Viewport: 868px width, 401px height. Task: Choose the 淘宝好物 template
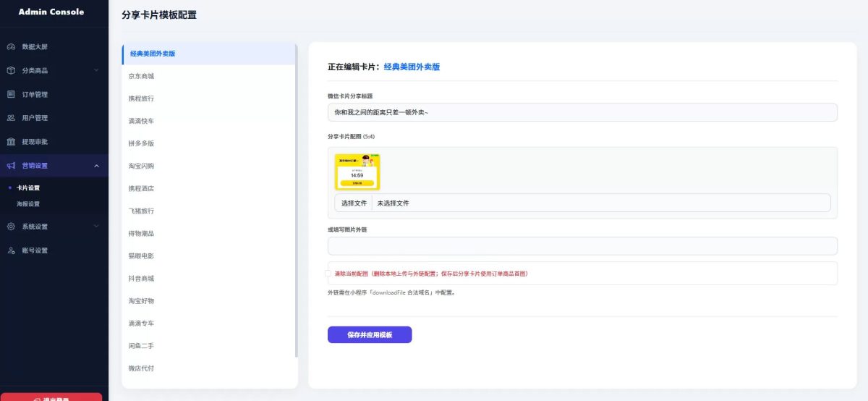click(208, 301)
